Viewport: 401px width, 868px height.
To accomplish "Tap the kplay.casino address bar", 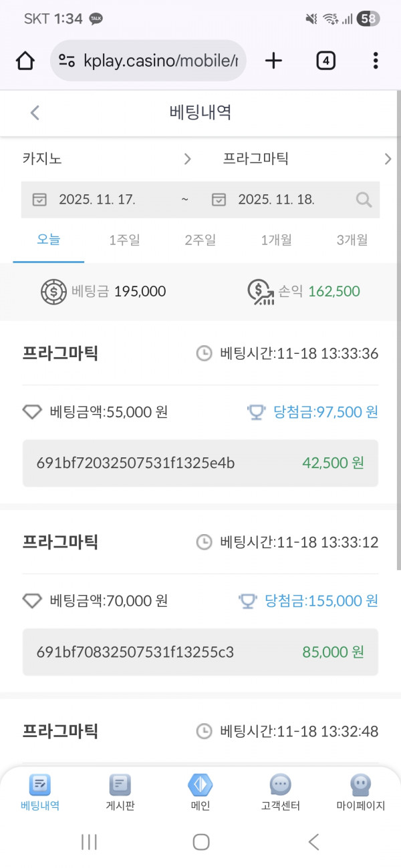I will click(148, 60).
